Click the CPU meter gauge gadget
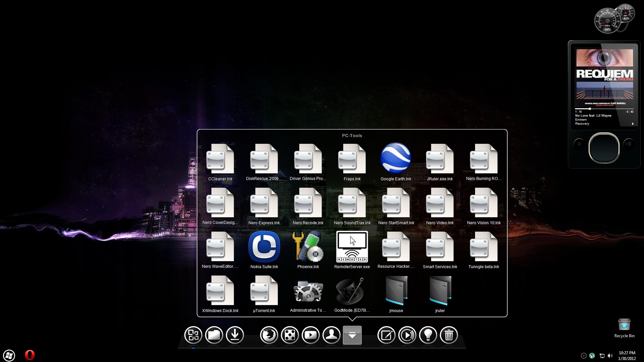 [607, 21]
